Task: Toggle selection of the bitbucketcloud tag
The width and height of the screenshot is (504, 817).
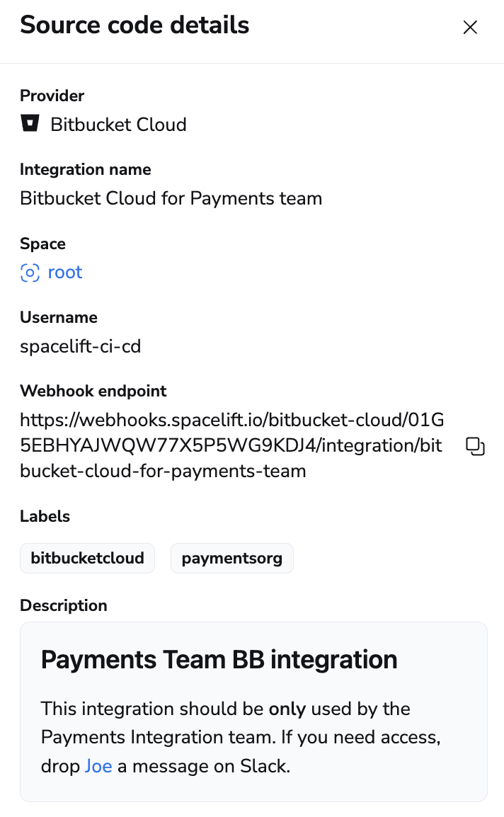Action: click(x=87, y=558)
